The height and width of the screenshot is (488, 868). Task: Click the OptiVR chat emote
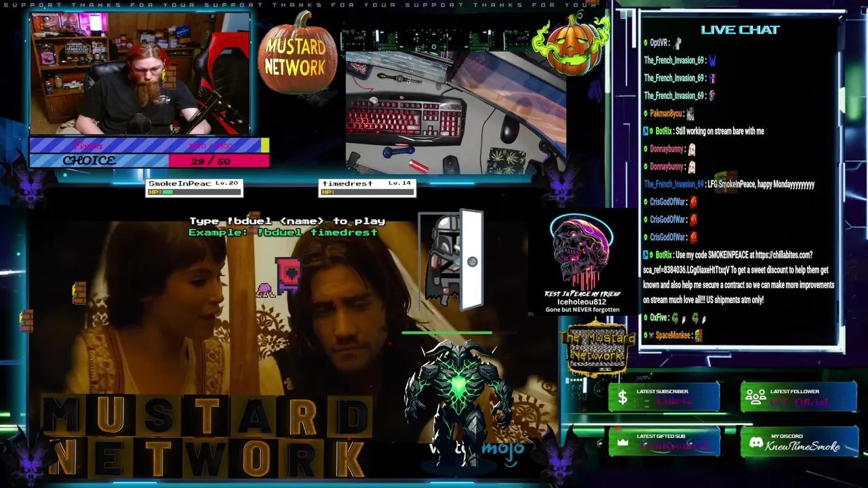pyautogui.click(x=677, y=43)
